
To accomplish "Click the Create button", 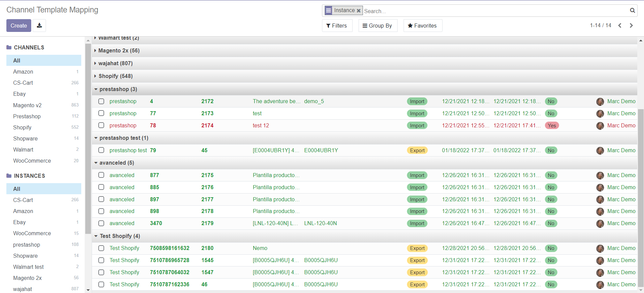I will pyautogui.click(x=19, y=26).
